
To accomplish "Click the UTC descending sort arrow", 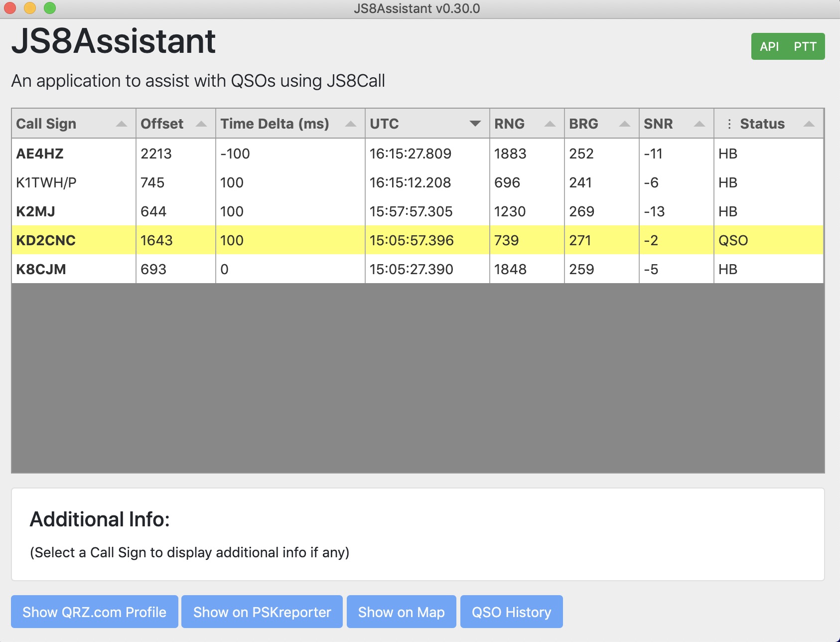I will click(475, 124).
